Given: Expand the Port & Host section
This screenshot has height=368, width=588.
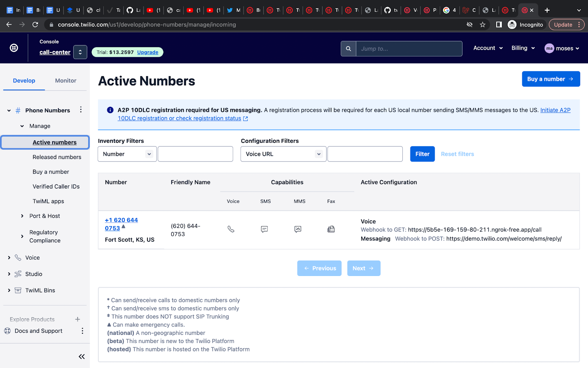Looking at the screenshot, I should pyautogui.click(x=22, y=216).
